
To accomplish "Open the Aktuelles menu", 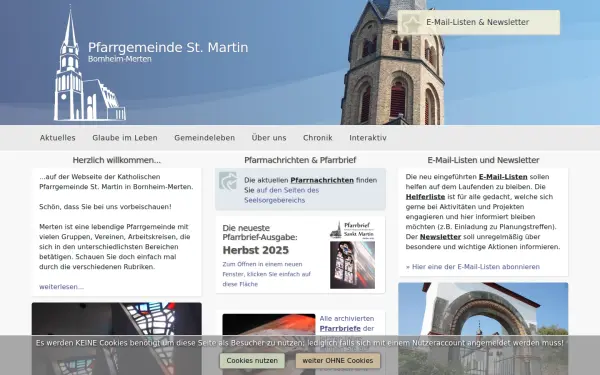I will pyautogui.click(x=58, y=138).
